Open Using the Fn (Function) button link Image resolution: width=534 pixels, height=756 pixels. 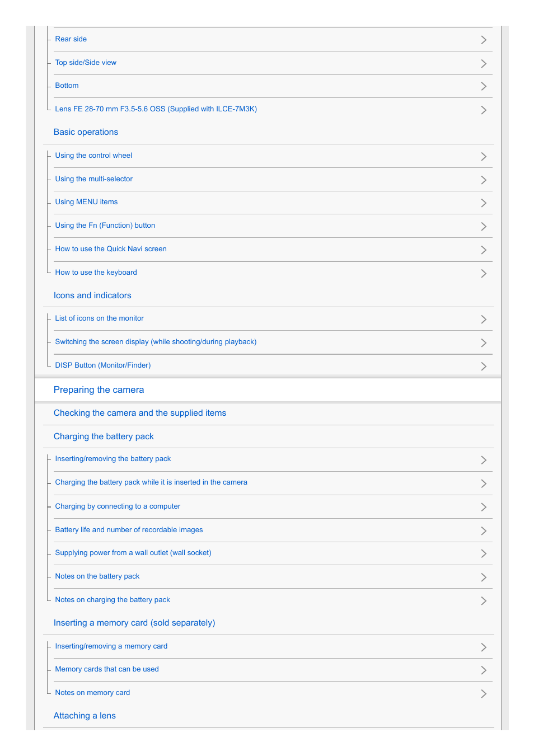tap(105, 226)
